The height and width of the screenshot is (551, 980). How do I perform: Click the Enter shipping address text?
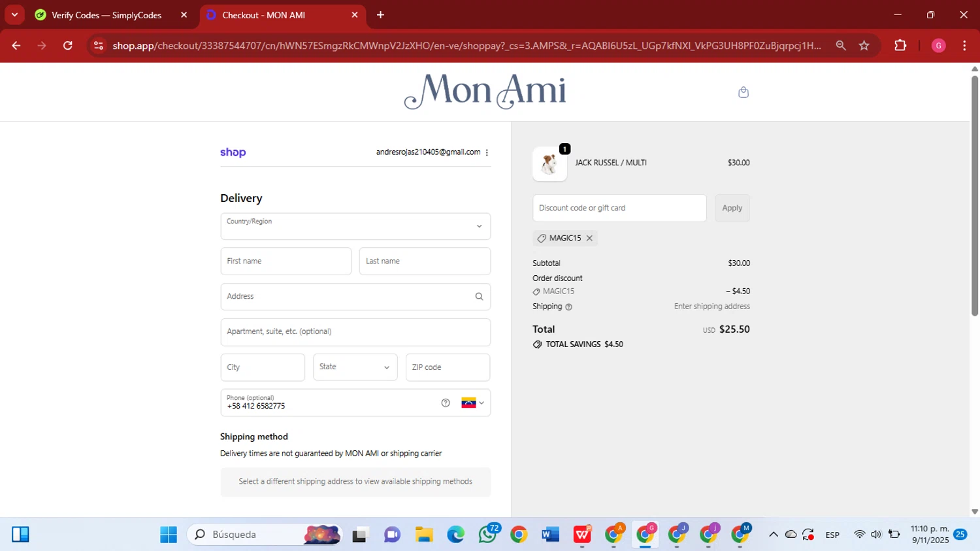[x=712, y=307]
